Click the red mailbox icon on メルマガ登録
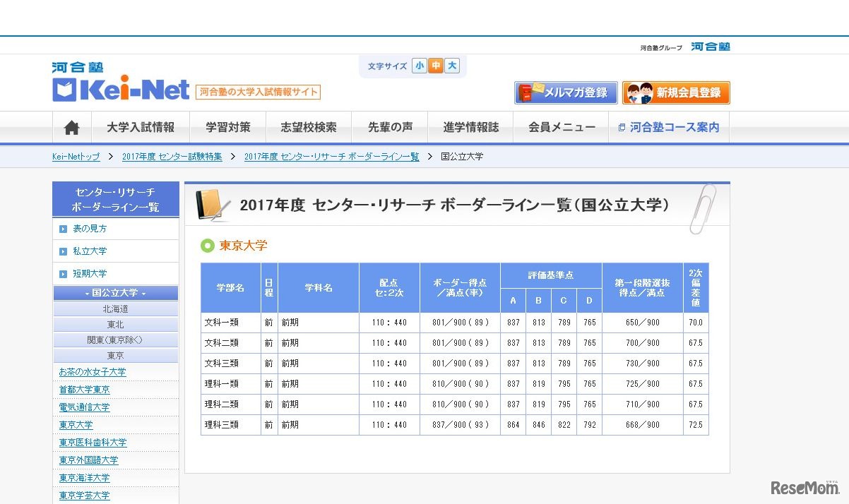The image size is (849, 504). [x=526, y=92]
